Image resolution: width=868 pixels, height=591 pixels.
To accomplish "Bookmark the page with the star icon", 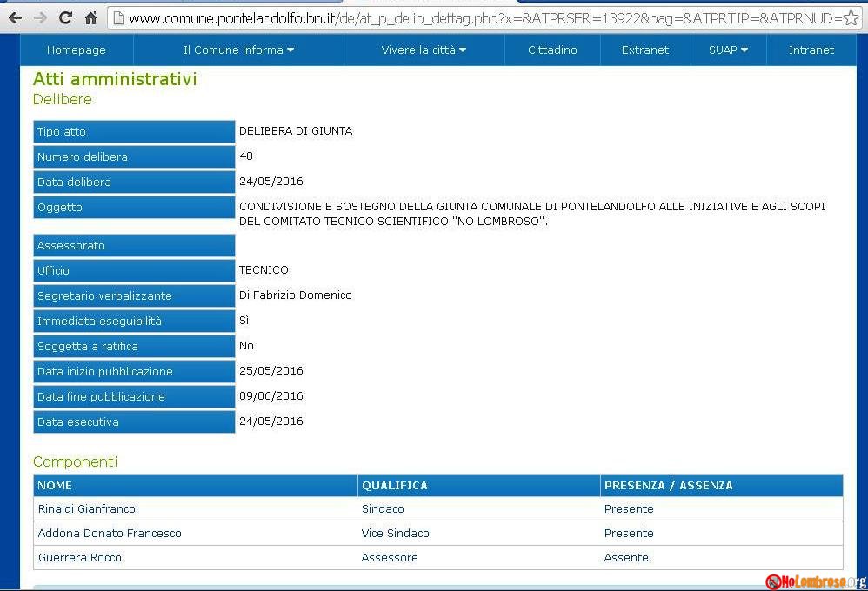I will click(851, 18).
